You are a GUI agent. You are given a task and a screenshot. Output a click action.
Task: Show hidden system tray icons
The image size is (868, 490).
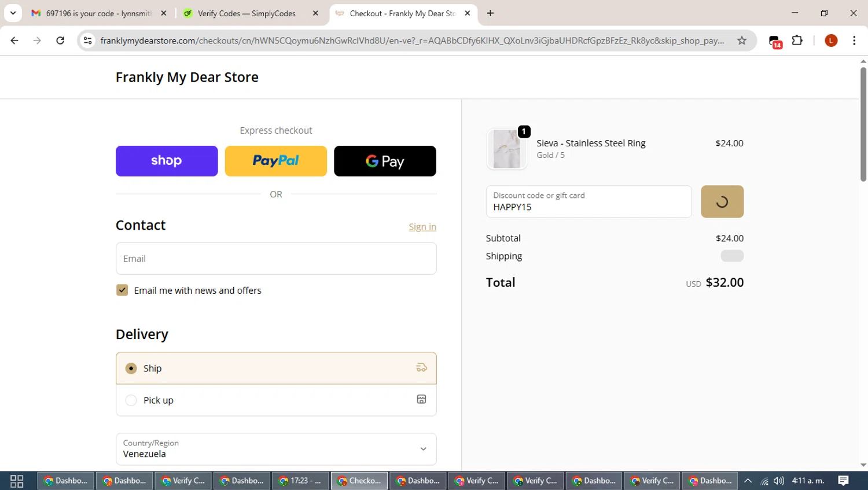coord(748,481)
